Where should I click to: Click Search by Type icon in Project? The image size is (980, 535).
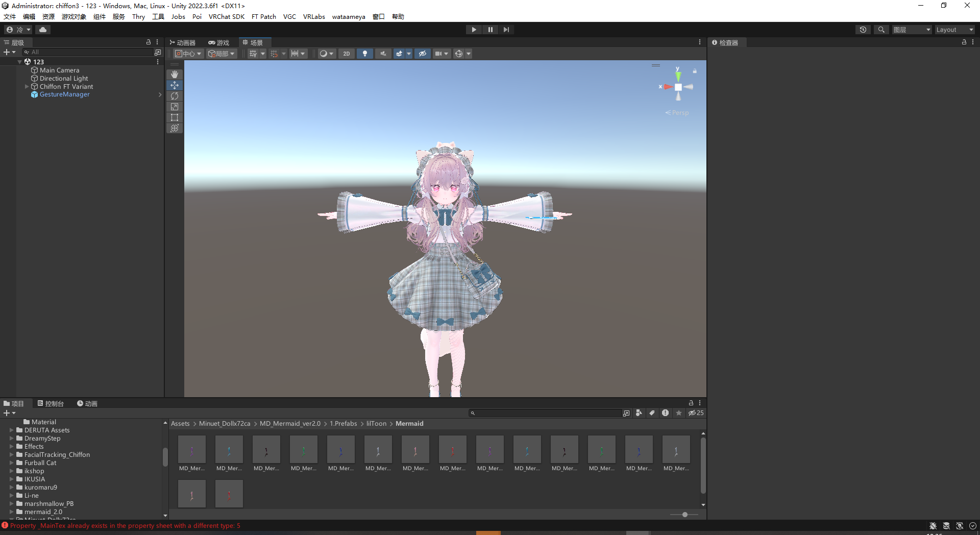coord(639,413)
